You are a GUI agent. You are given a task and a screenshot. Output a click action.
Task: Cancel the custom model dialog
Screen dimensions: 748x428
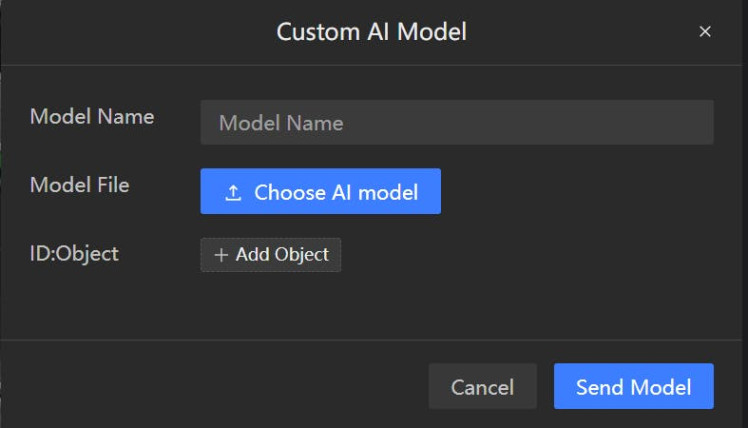pyautogui.click(x=482, y=386)
